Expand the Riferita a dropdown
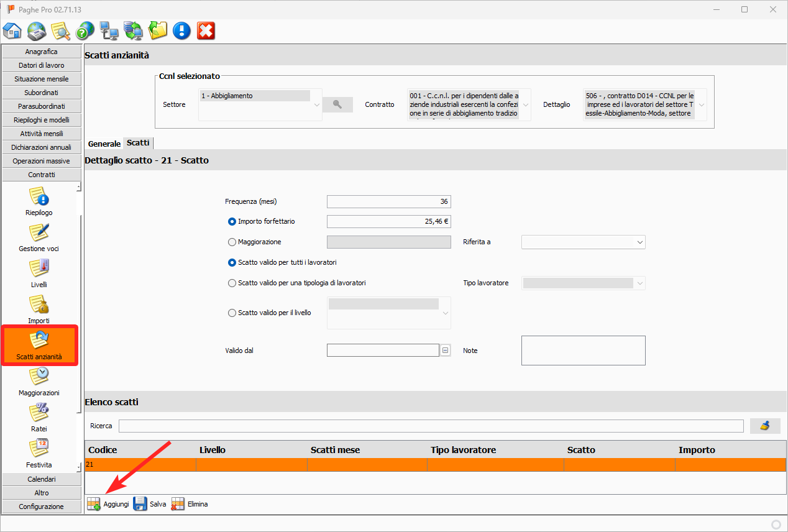This screenshot has height=532, width=788. [x=639, y=242]
